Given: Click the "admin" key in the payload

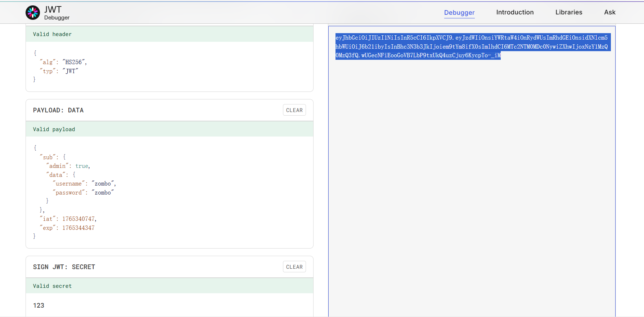Looking at the screenshot, I should click(57, 166).
